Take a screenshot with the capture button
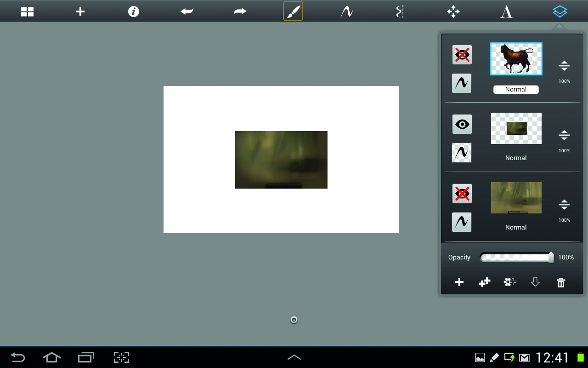The width and height of the screenshot is (588, 368). (x=121, y=357)
